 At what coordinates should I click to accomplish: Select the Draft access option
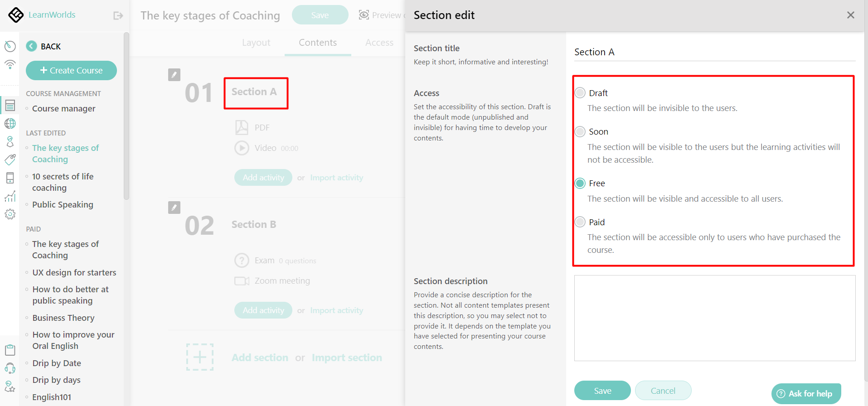pos(580,92)
